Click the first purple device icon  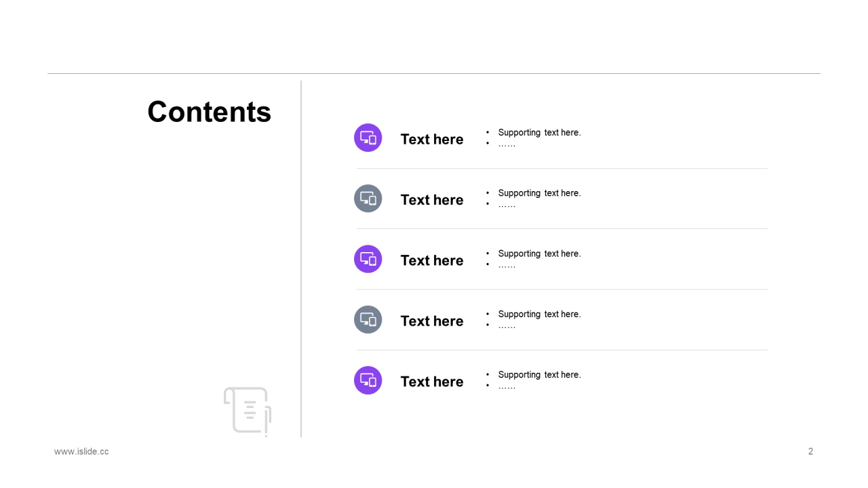368,138
